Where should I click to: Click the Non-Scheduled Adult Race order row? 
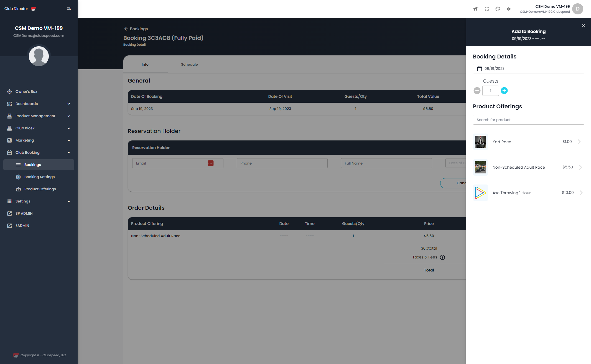[x=297, y=236]
